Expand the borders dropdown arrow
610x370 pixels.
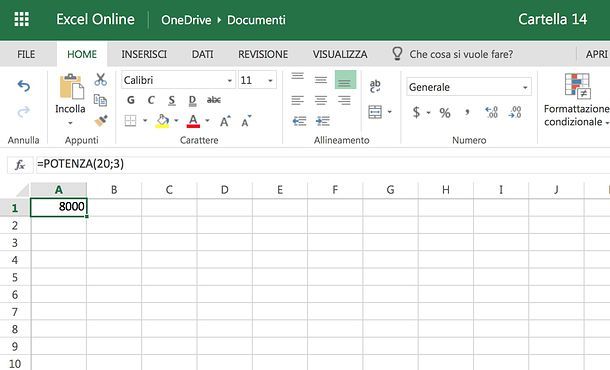point(145,121)
